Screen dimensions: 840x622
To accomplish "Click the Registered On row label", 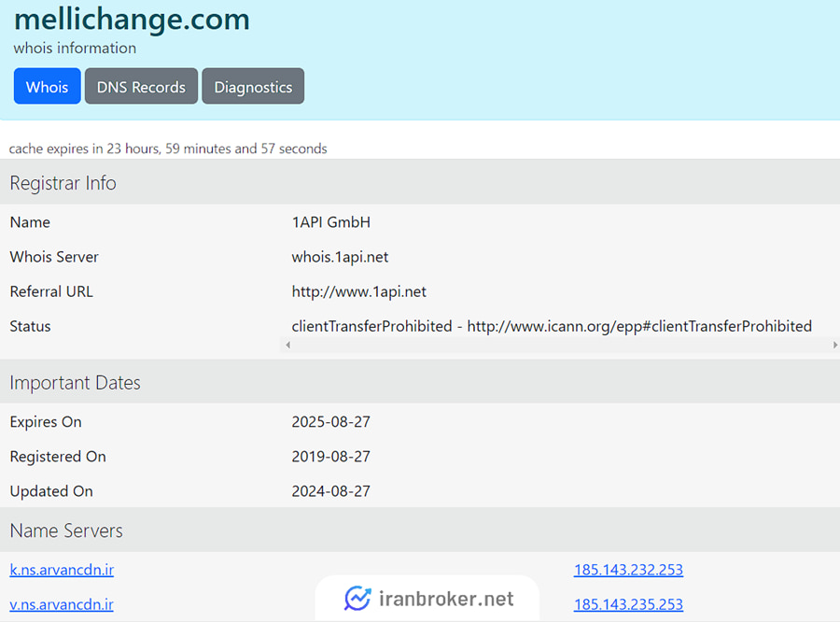I will click(x=58, y=457).
